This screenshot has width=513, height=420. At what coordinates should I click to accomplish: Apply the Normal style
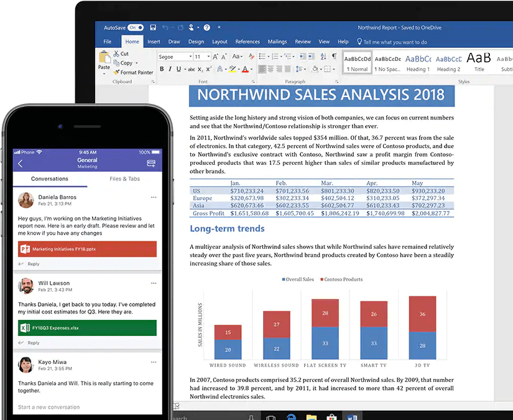click(358, 63)
